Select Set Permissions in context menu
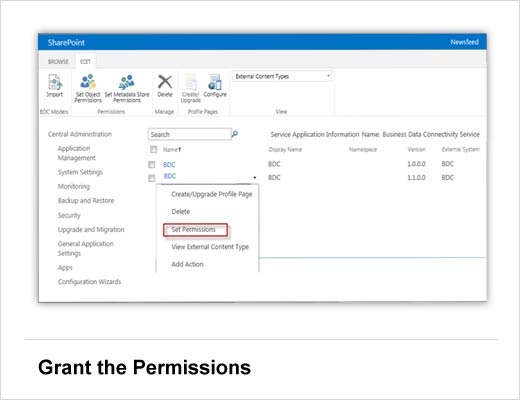The width and height of the screenshot is (520, 400). 194,230
